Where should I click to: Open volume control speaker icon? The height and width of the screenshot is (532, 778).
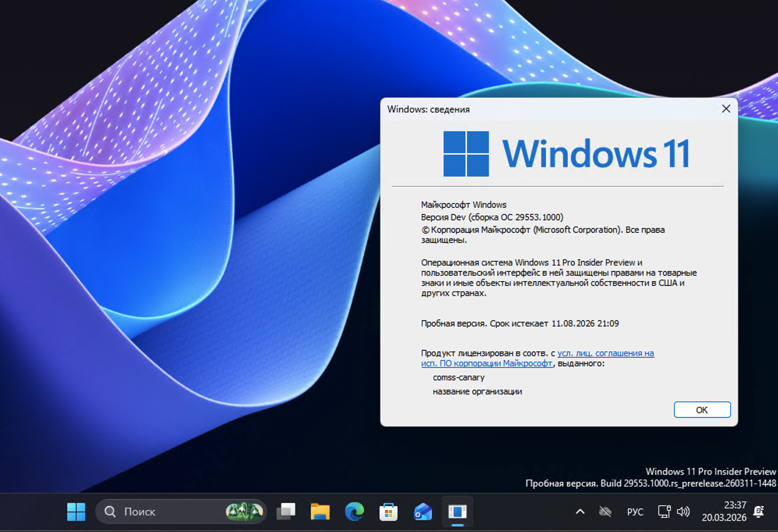[683, 512]
